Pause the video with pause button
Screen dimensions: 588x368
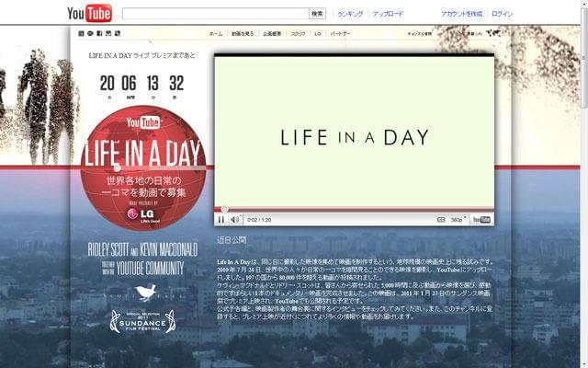221,220
